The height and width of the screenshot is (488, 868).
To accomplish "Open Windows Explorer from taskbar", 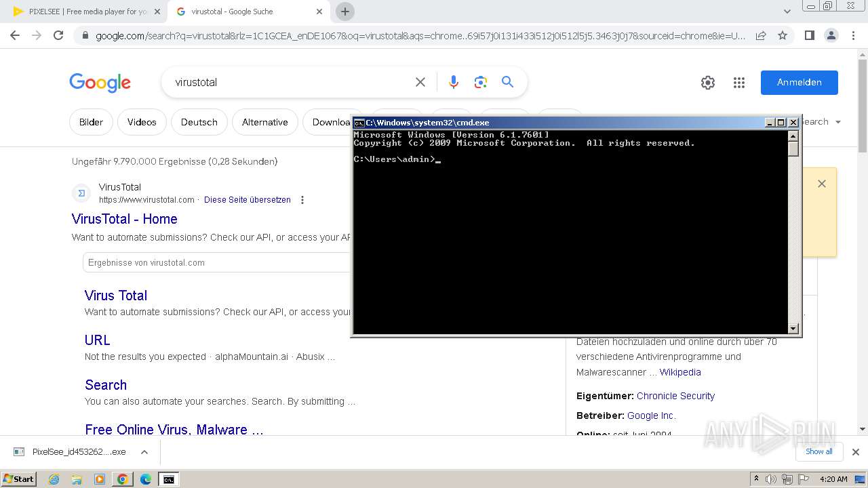I will [77, 479].
